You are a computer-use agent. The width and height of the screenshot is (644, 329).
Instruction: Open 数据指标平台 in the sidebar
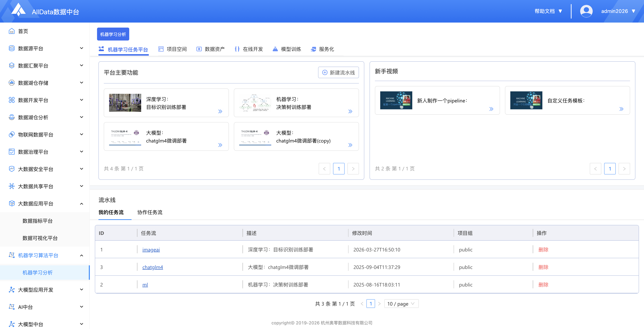(38, 221)
